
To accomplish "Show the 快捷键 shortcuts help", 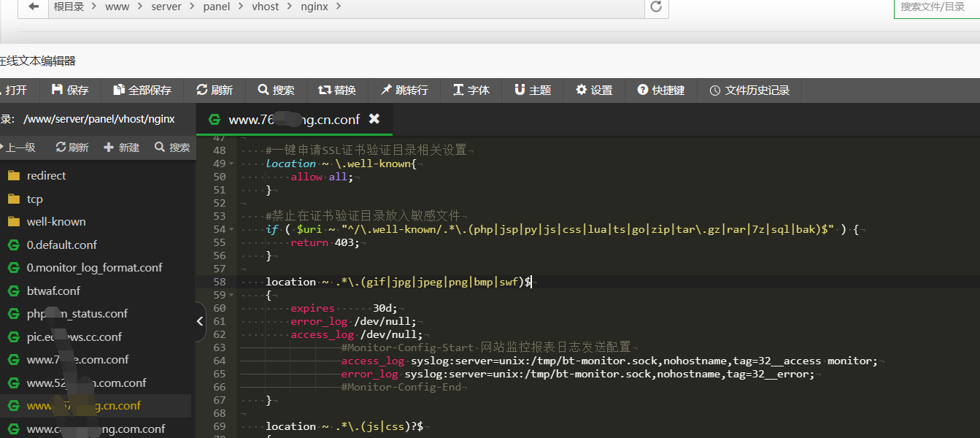I will coord(661,90).
